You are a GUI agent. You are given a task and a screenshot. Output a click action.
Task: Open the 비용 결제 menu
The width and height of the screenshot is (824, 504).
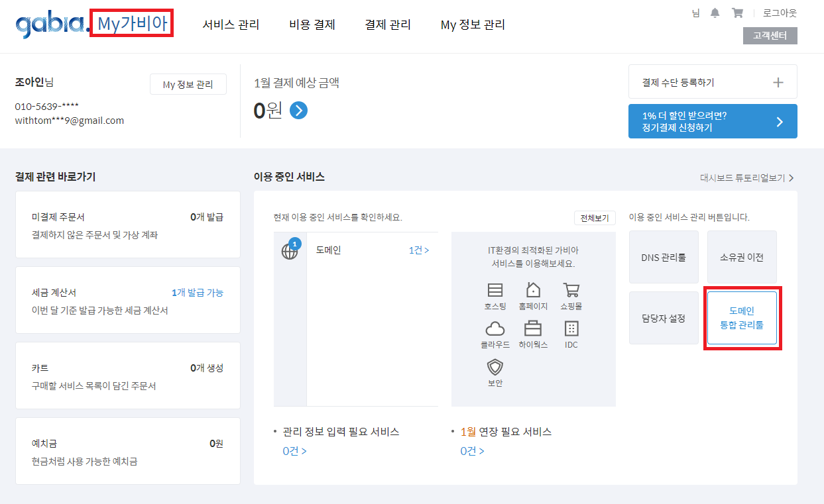pos(312,25)
